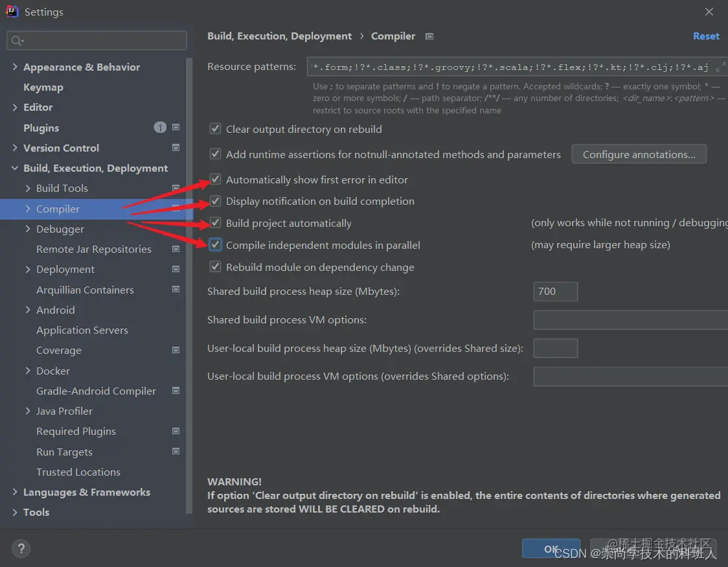Click Shared build process VM options field
728x567 pixels.
coord(630,319)
